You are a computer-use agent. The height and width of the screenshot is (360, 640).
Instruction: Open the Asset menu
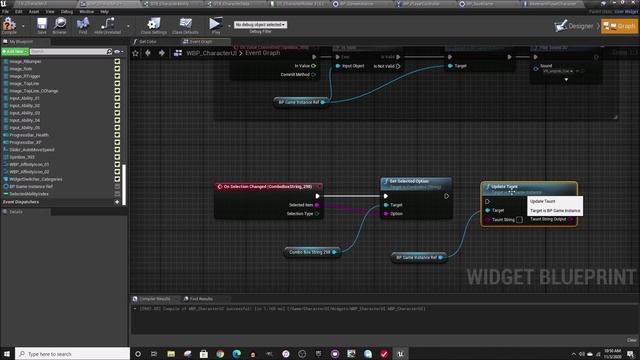pyautogui.click(x=33, y=11)
